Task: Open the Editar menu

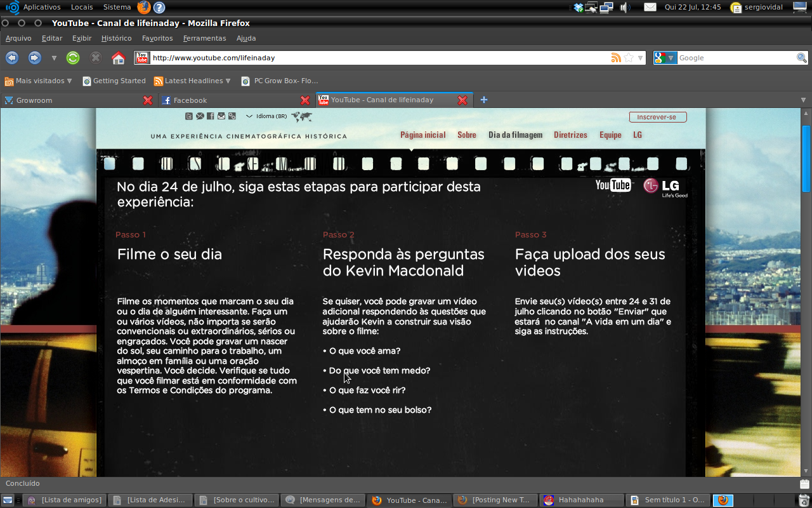Action: [52, 38]
